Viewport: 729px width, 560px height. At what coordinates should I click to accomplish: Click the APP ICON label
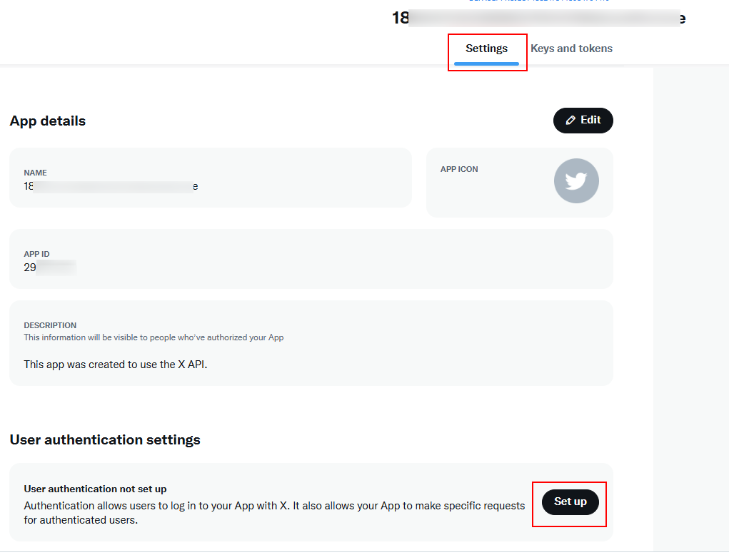(459, 170)
